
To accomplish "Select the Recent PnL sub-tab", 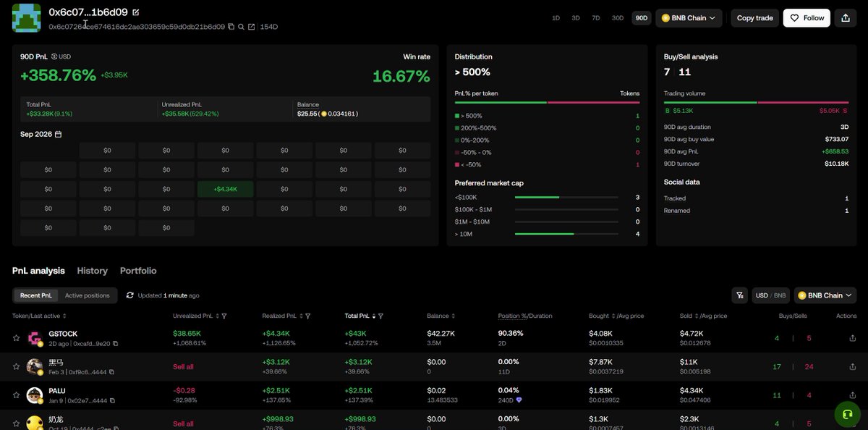I will [36, 295].
